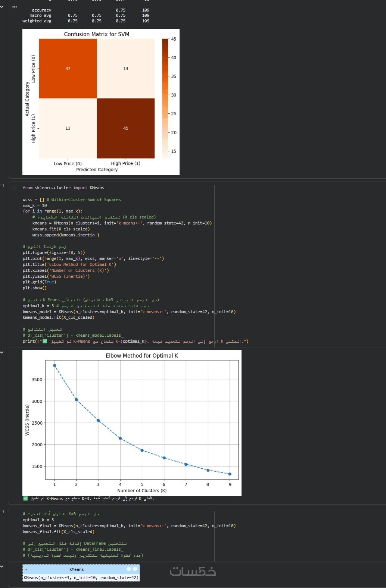386x588 pixels.
Task: Click green checkmark in the K-Means output line
Action: tap(25, 499)
